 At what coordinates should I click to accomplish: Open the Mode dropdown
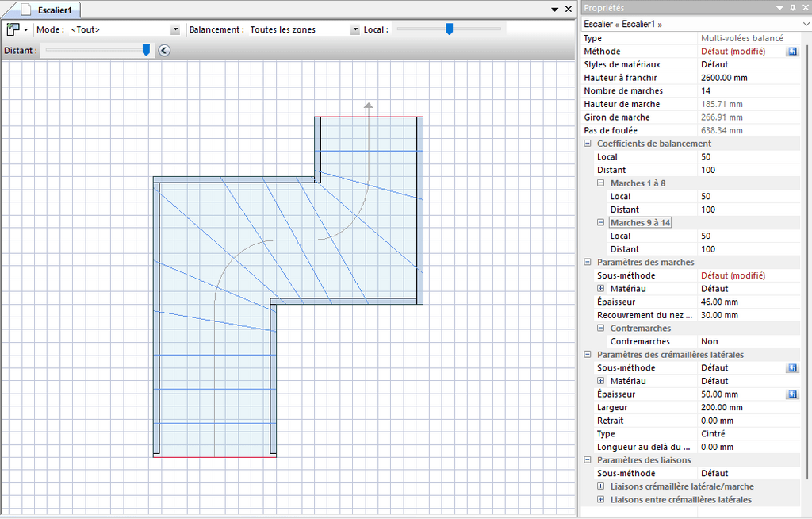[x=175, y=29]
